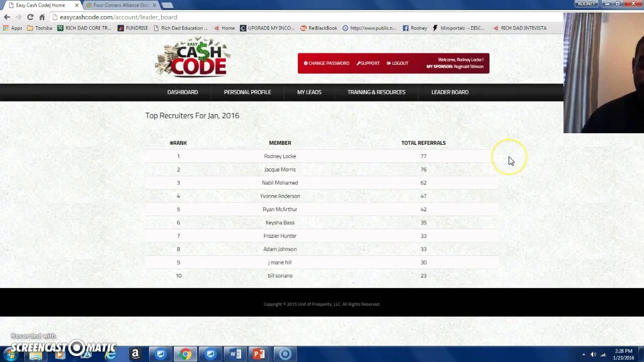Image resolution: width=644 pixels, height=362 pixels.
Task: Select member name Nabil Mohamed
Action: (280, 183)
